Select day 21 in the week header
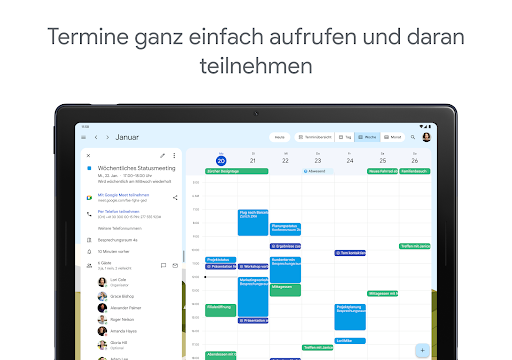The image size is (512, 360). [253, 161]
